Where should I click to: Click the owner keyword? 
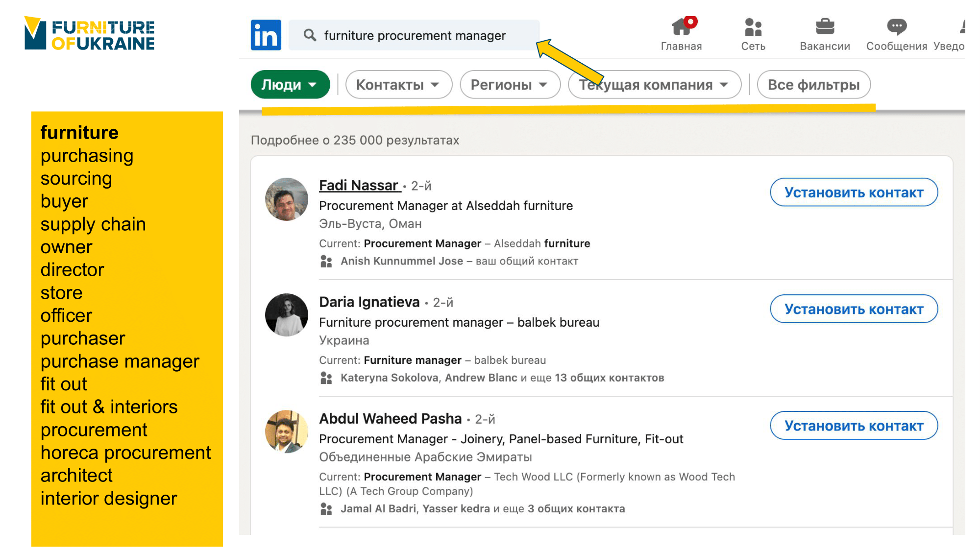click(x=66, y=247)
